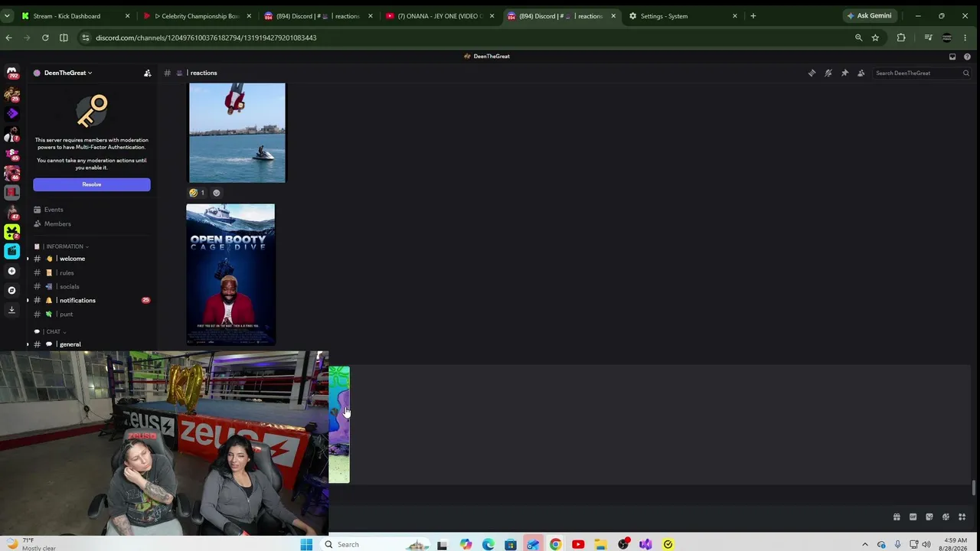The image size is (980, 551).
Task: Click the Download Apps arrow icon
Action: (11, 310)
